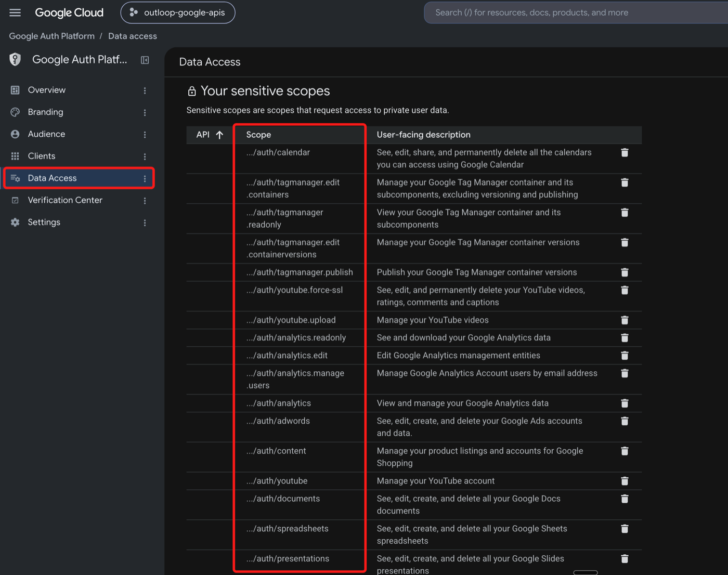Viewport: 728px width, 575px height.
Task: Focus the resources search field
Action: click(576, 12)
